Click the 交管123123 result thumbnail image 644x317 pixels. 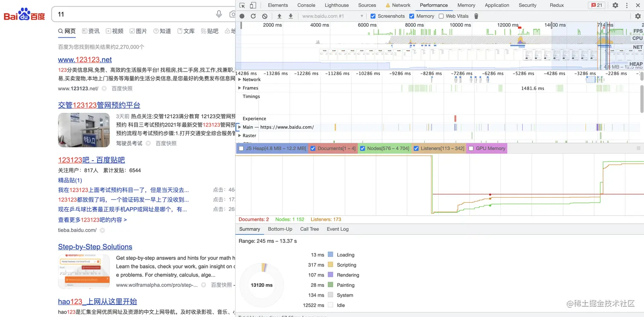coord(83,130)
